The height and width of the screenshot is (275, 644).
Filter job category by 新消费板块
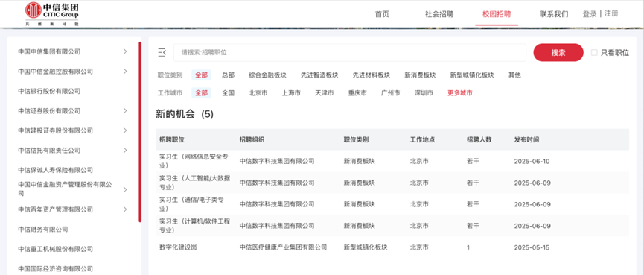click(x=420, y=75)
